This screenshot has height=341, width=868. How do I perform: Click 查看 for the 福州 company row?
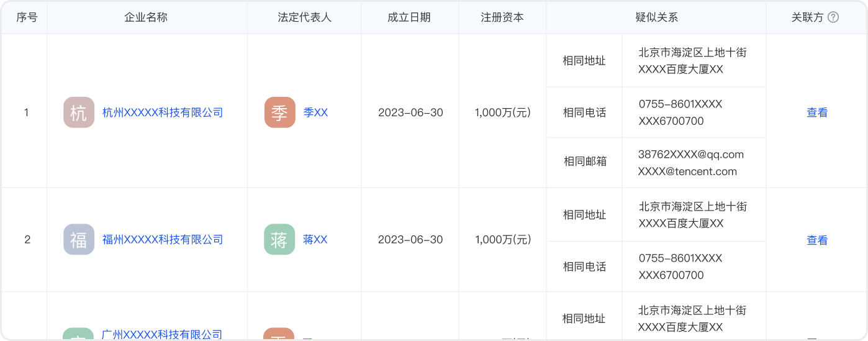pos(816,240)
